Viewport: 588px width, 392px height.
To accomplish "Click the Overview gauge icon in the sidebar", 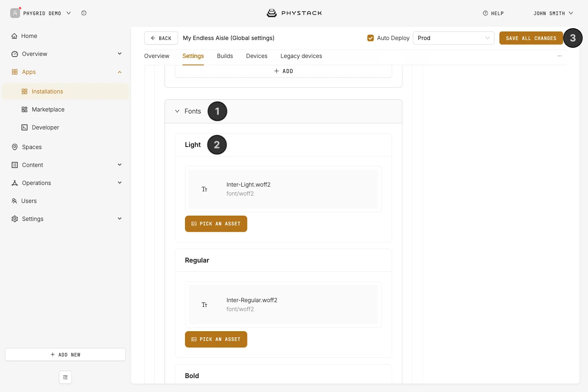I will pos(15,54).
